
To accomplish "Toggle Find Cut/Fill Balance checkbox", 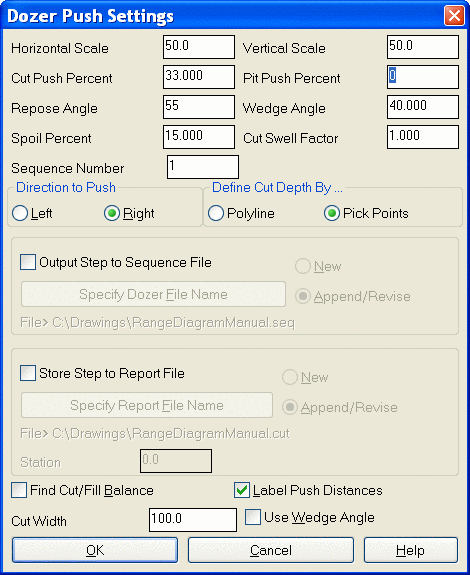I will click(19, 490).
